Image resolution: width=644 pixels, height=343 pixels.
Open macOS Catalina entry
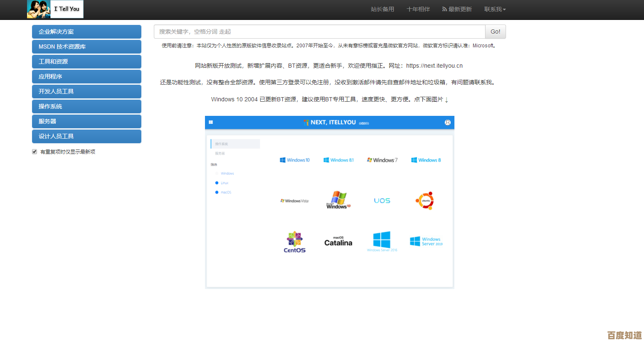coord(338,241)
